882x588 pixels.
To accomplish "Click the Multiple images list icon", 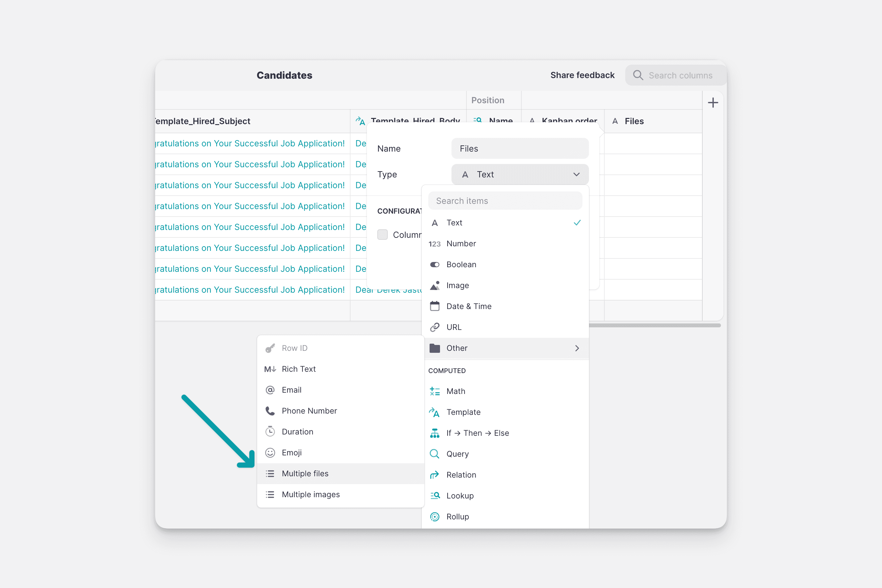I will click(x=270, y=495).
